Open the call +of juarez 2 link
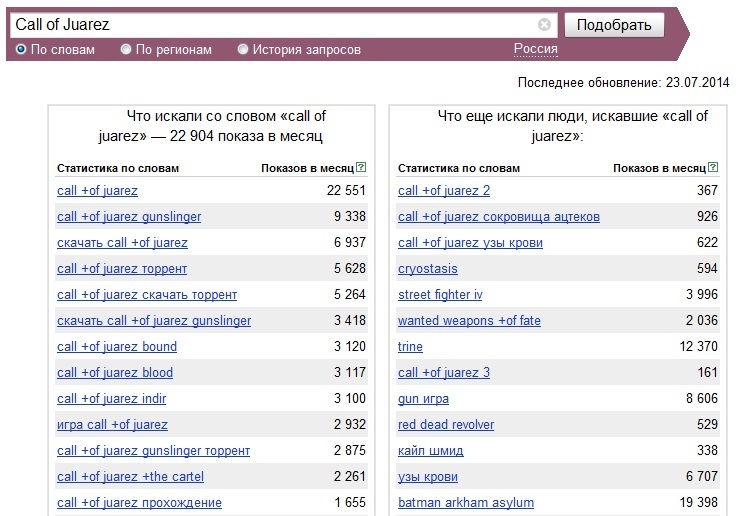This screenshot has height=516, width=740. pyautogui.click(x=444, y=191)
